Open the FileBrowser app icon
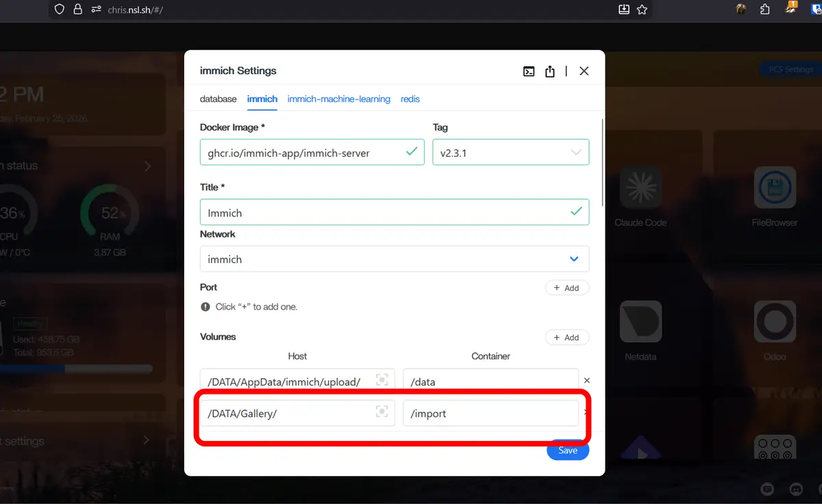Viewport: 822px width, 504px height. [x=774, y=188]
